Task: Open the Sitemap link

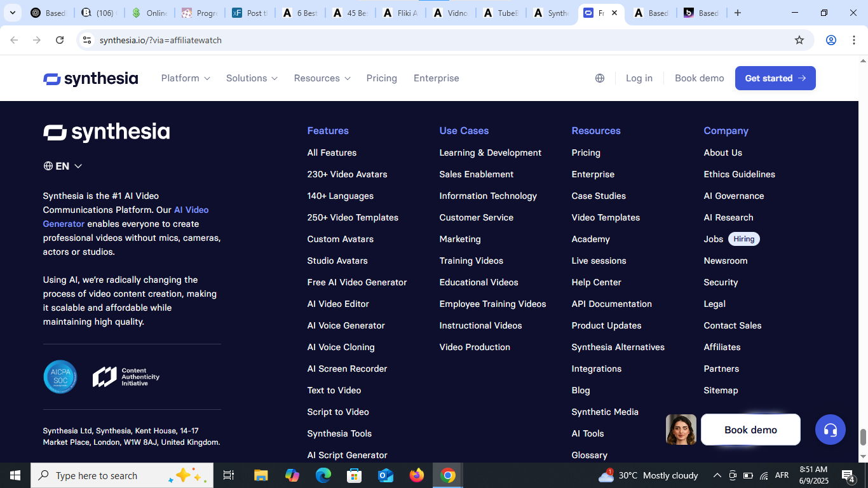Action: click(721, 390)
